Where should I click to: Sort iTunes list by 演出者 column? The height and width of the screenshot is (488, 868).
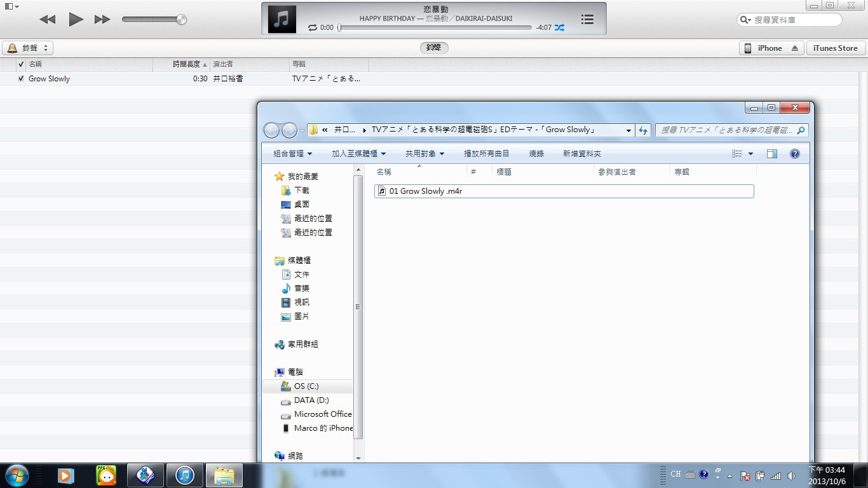[x=250, y=64]
